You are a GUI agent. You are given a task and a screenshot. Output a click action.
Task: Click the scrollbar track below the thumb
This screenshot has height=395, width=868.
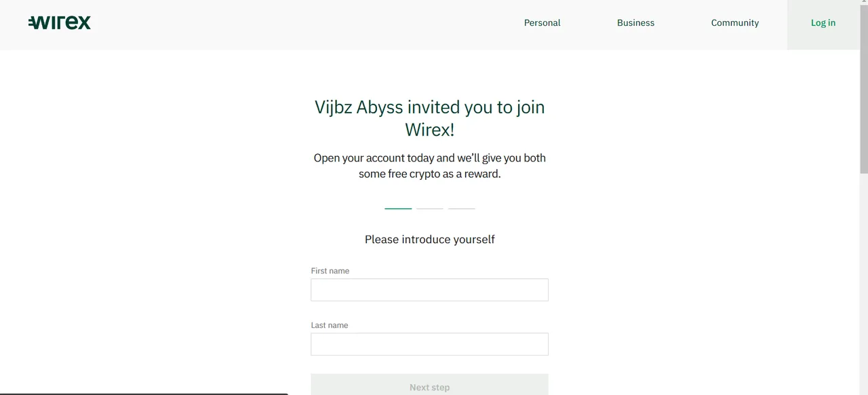pyautogui.click(x=864, y=285)
